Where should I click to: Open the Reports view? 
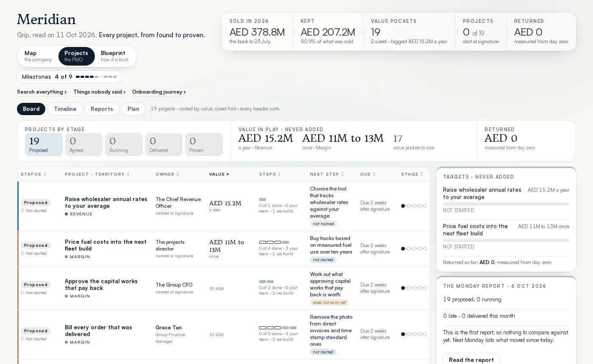(x=102, y=109)
